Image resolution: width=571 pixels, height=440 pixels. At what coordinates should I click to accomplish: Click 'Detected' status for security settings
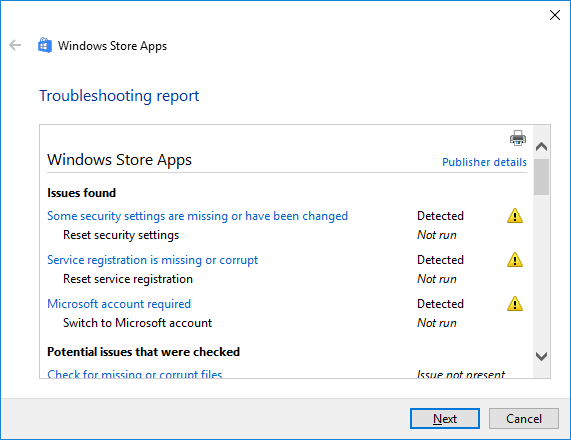440,216
